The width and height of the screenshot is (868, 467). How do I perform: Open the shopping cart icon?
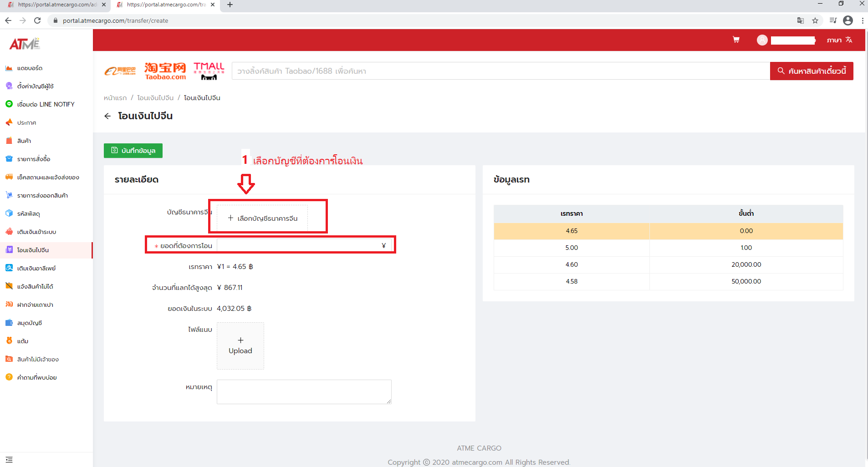(x=736, y=40)
